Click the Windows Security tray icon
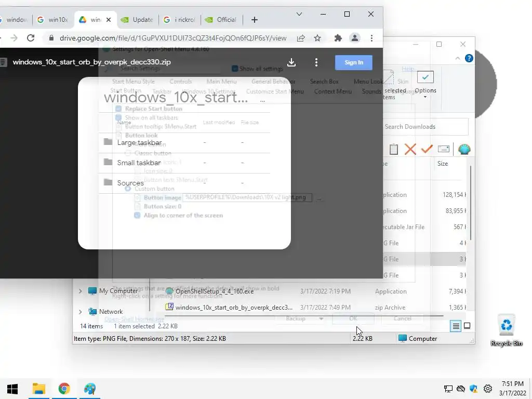The width and height of the screenshot is (532, 399). 474,389
